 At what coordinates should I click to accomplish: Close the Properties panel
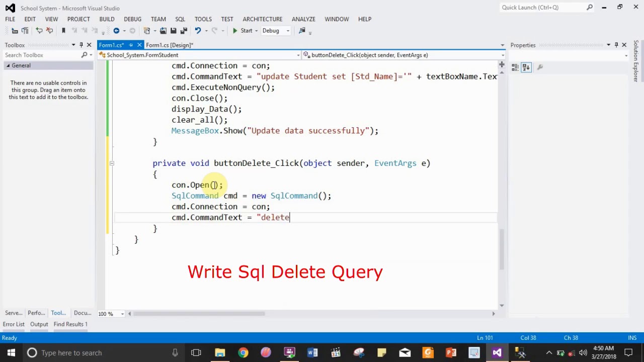(624, 45)
